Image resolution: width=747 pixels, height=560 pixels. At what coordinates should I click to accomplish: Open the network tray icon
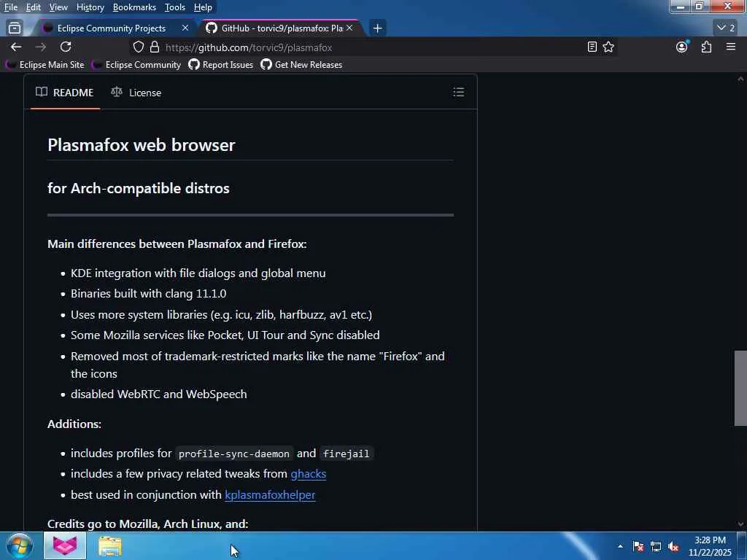pyautogui.click(x=656, y=546)
